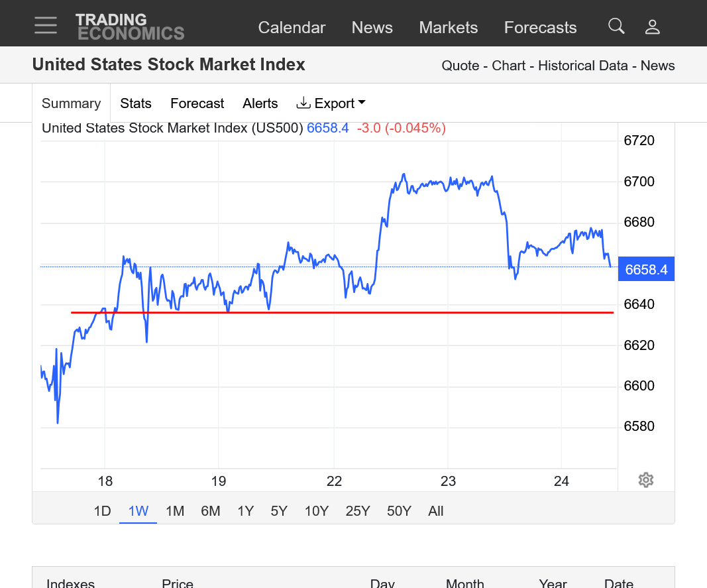Open the hamburger navigation menu
707x588 pixels.
tap(46, 26)
